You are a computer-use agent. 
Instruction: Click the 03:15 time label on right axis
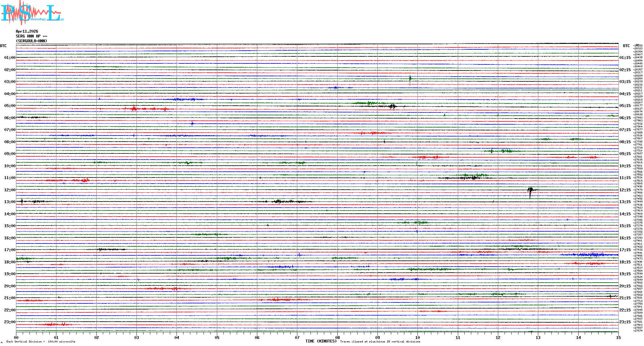click(x=625, y=82)
